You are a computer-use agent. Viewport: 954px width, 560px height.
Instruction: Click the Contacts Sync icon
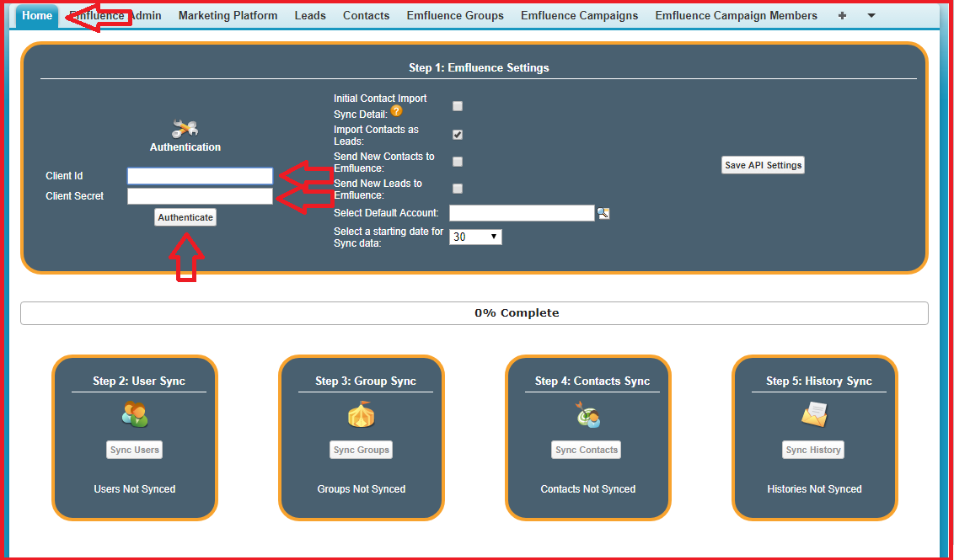(587, 414)
